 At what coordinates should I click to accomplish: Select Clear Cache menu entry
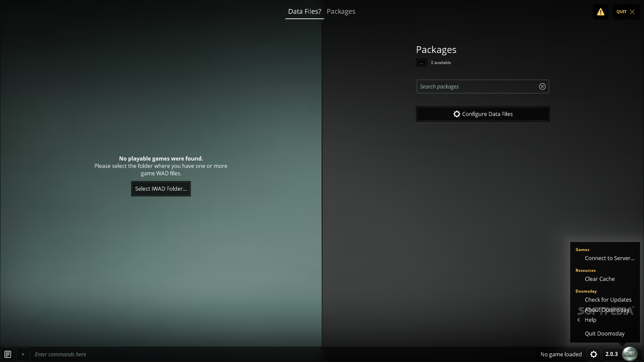pyautogui.click(x=600, y=279)
